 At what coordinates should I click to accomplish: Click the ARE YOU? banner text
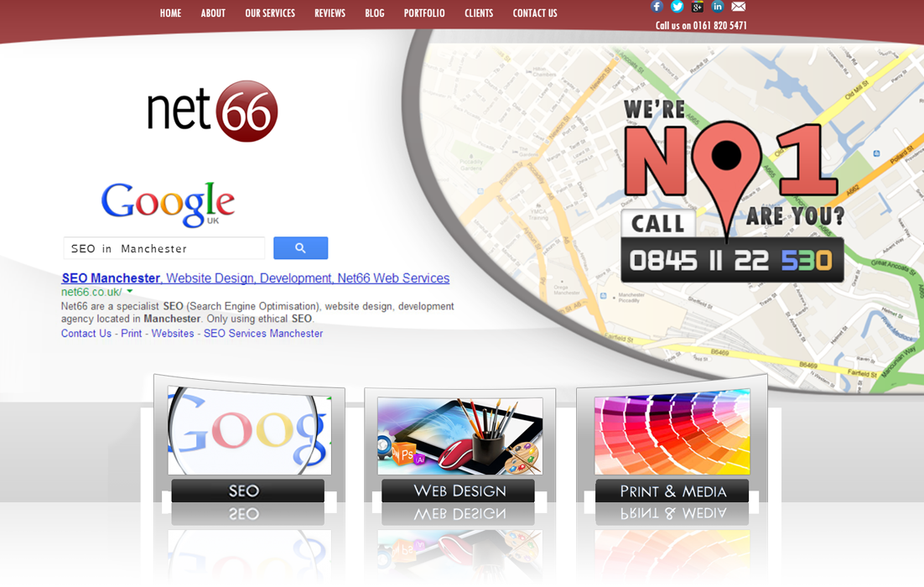coord(795,216)
